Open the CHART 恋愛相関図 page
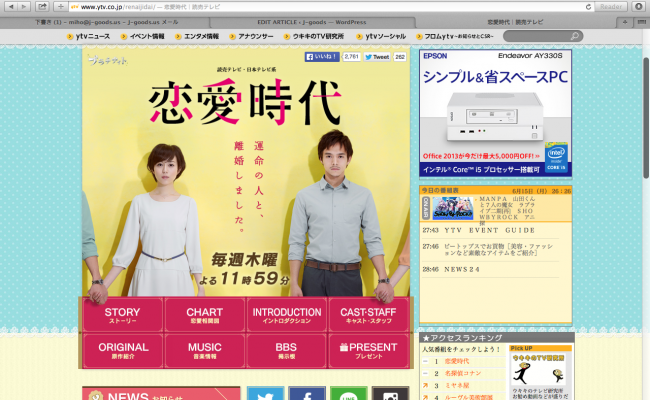This screenshot has width=650, height=400. (x=204, y=315)
